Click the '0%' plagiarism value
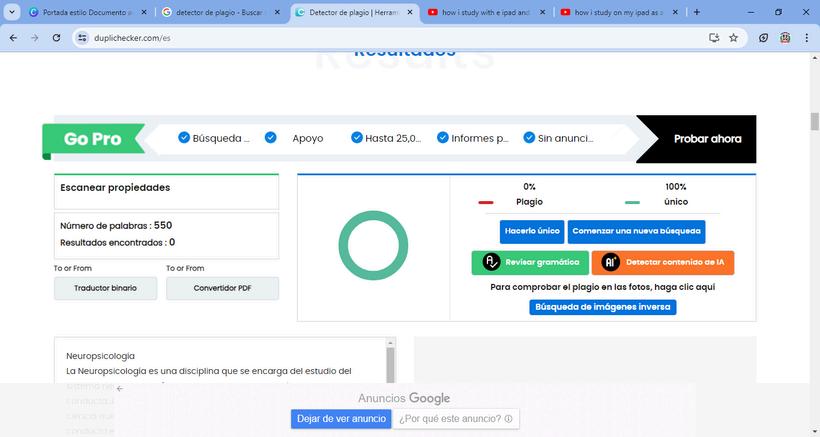 click(529, 187)
